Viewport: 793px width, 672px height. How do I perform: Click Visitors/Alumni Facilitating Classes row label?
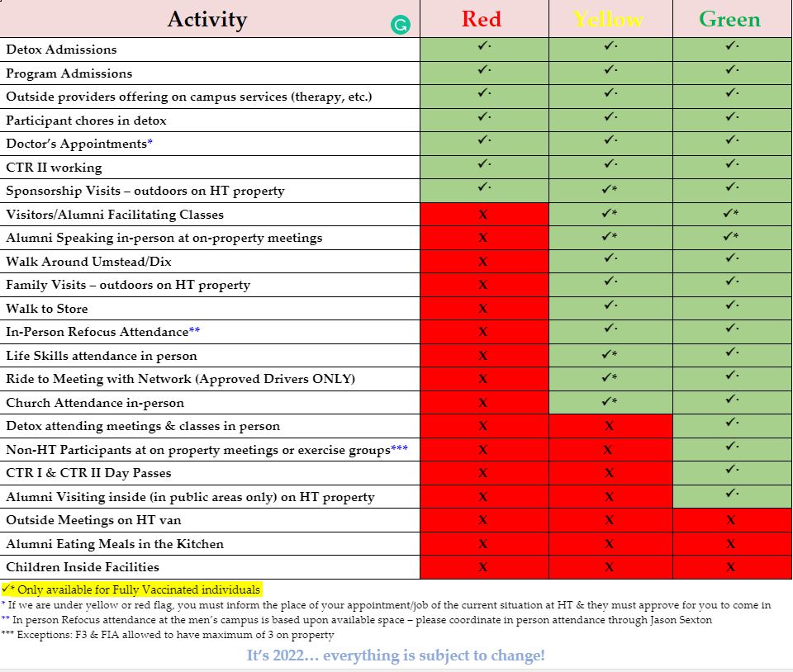[115, 215]
